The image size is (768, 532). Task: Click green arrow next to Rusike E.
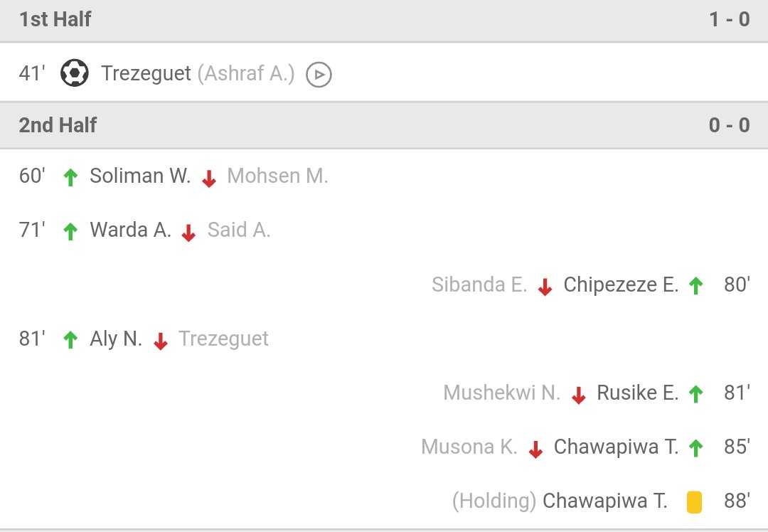(695, 394)
